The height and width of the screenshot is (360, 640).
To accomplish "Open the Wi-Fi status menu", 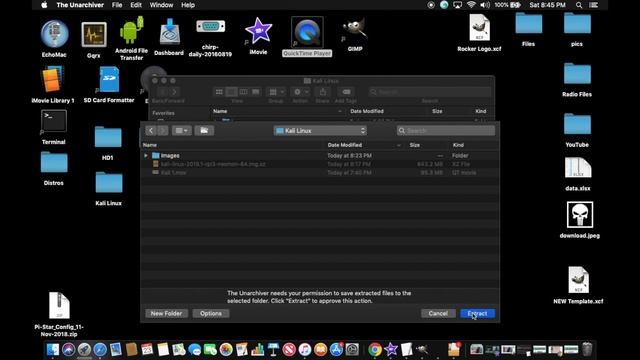I will [x=471, y=5].
